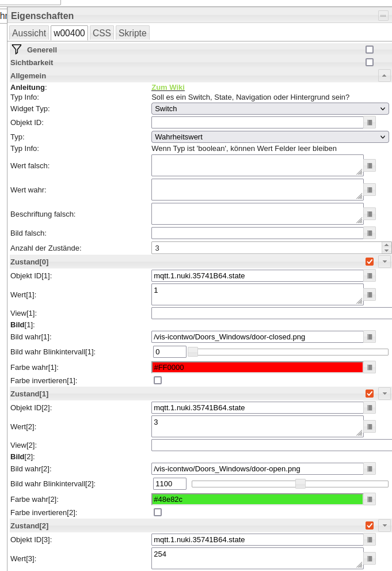Expand the Zustand[1] section arrow
The height and width of the screenshot is (571, 392).
(x=385, y=394)
